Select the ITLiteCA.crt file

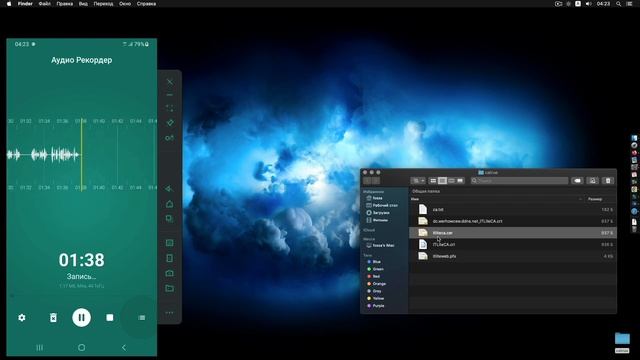point(513,244)
